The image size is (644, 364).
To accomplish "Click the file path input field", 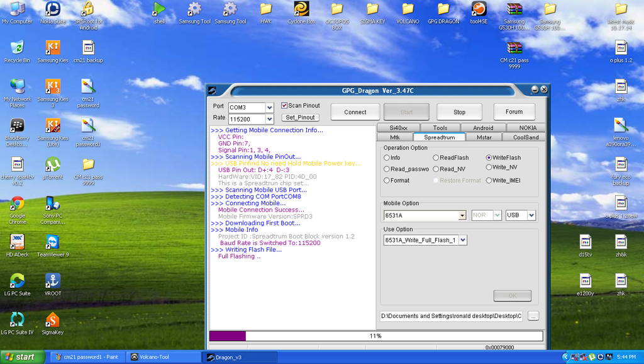I will (451, 316).
